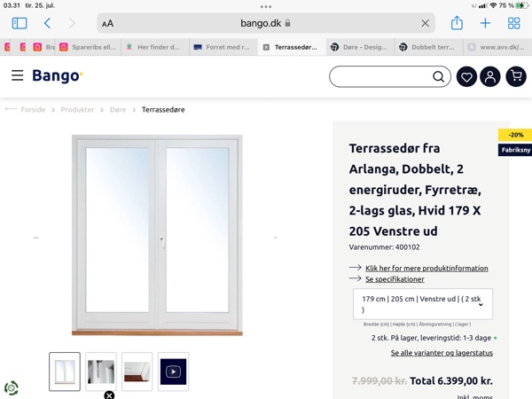Open Klik her for mere produktinformation link

pyautogui.click(x=426, y=269)
